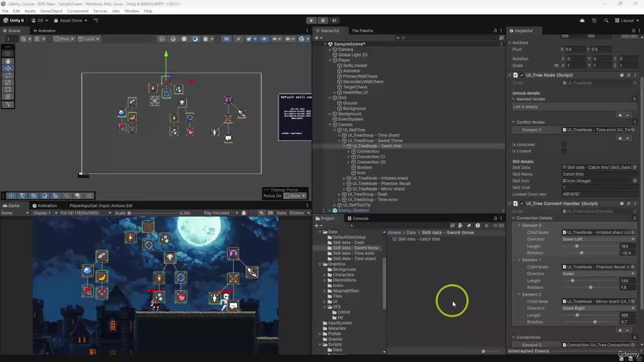
Task: Switch to the Tile Palette tab
Action: (362, 31)
